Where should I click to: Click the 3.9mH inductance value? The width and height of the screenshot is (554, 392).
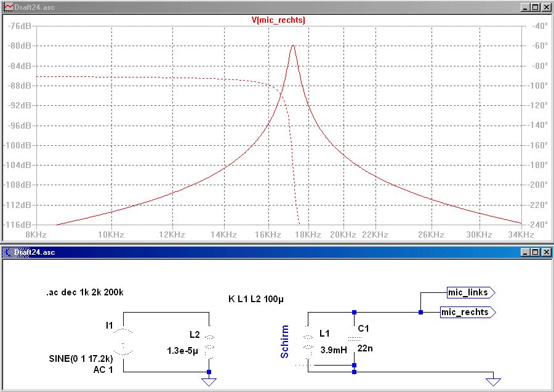pyautogui.click(x=334, y=350)
